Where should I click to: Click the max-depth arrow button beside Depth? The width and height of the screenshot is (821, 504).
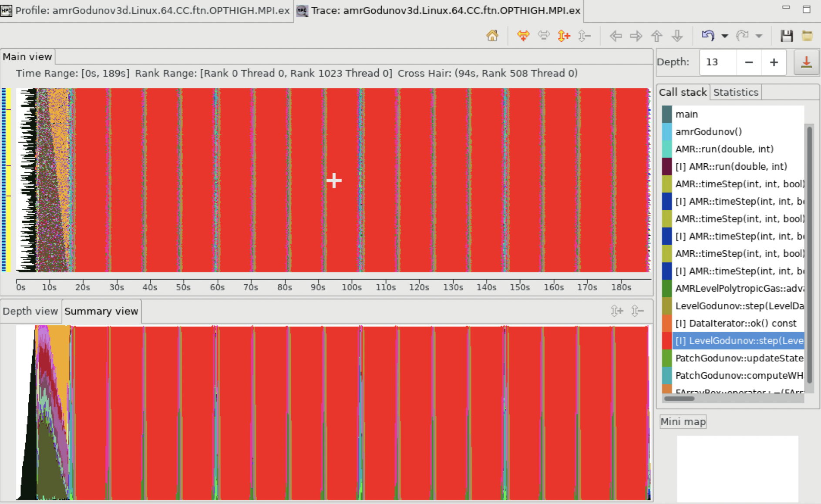[807, 62]
